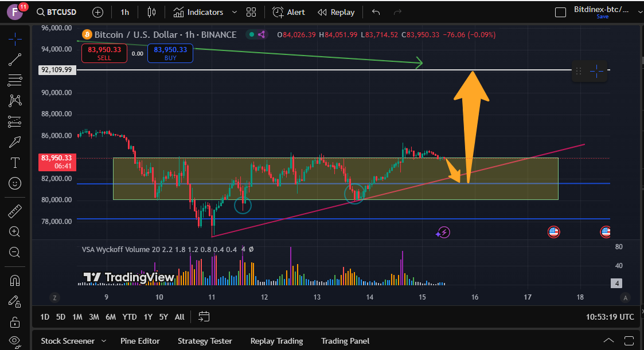Open the Fibonacci retracement tools
644x350 pixels.
(15, 80)
